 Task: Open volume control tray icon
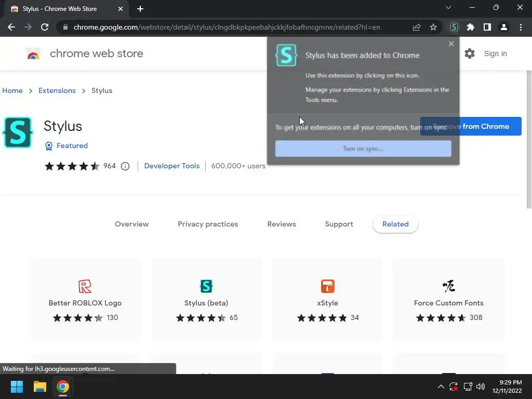click(x=481, y=387)
